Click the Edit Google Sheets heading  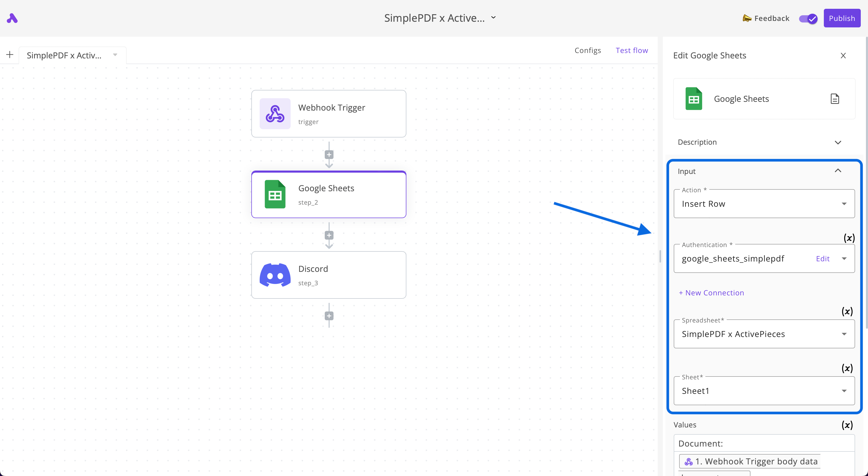click(x=710, y=56)
